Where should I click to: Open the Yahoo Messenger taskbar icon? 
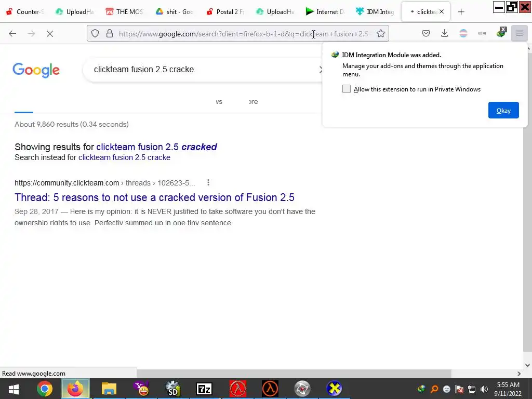(x=141, y=389)
